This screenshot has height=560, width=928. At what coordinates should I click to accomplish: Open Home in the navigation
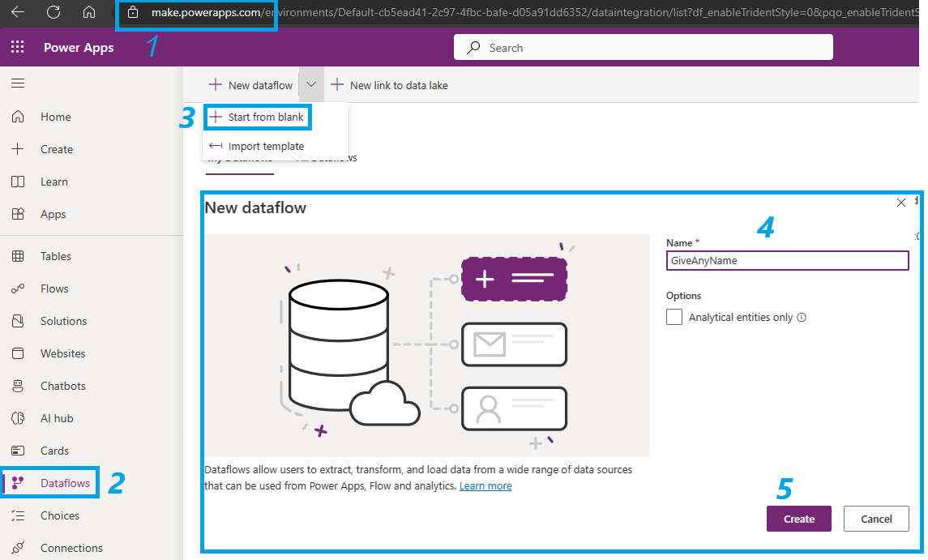[56, 118]
